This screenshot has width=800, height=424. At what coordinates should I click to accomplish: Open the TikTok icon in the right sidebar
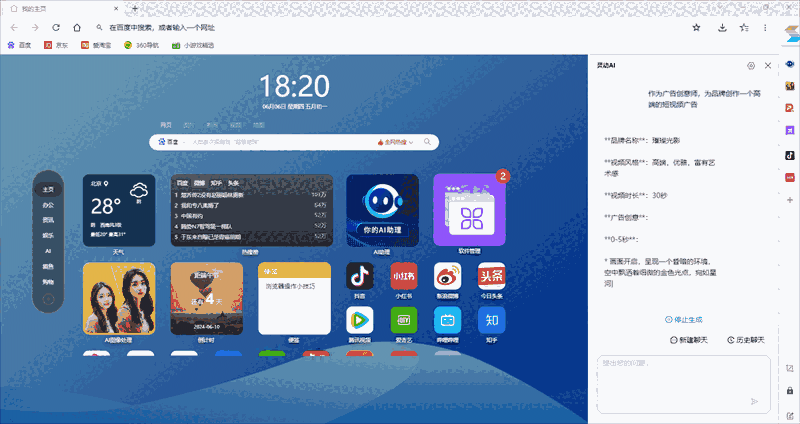[x=790, y=155]
